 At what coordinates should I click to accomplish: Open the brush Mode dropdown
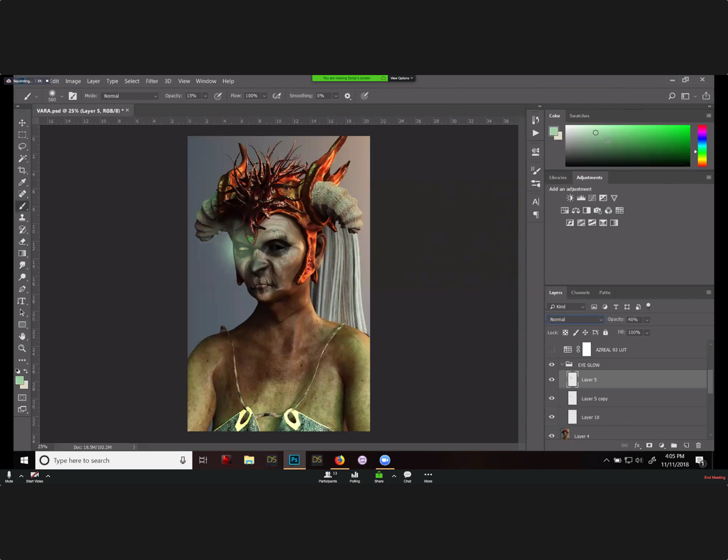130,96
